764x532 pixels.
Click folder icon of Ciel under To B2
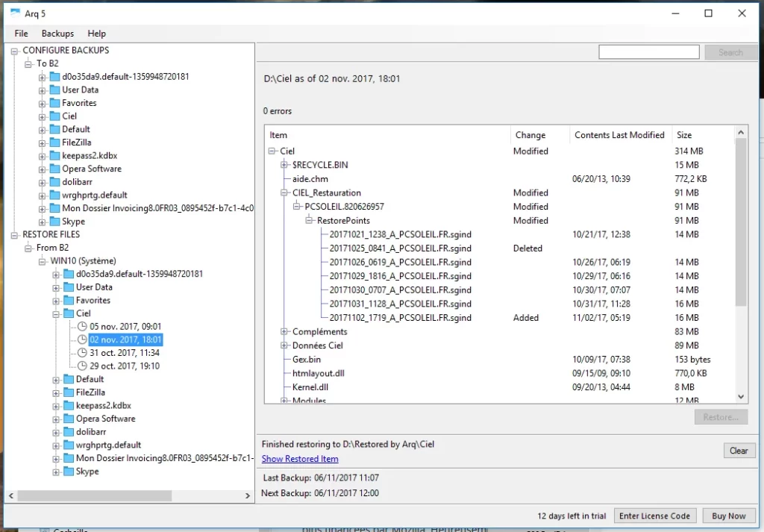pos(54,116)
